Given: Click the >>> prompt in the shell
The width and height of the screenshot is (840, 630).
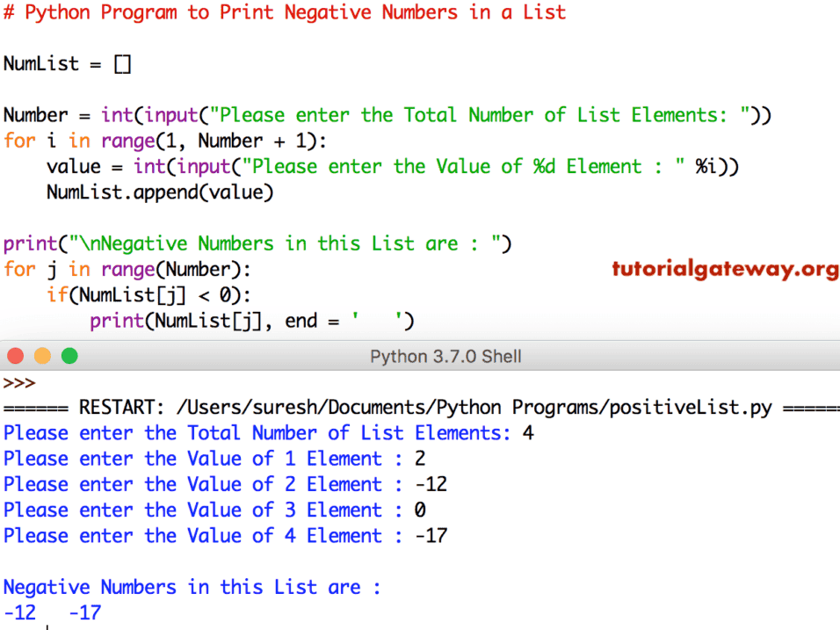Looking at the screenshot, I should [x=18, y=382].
